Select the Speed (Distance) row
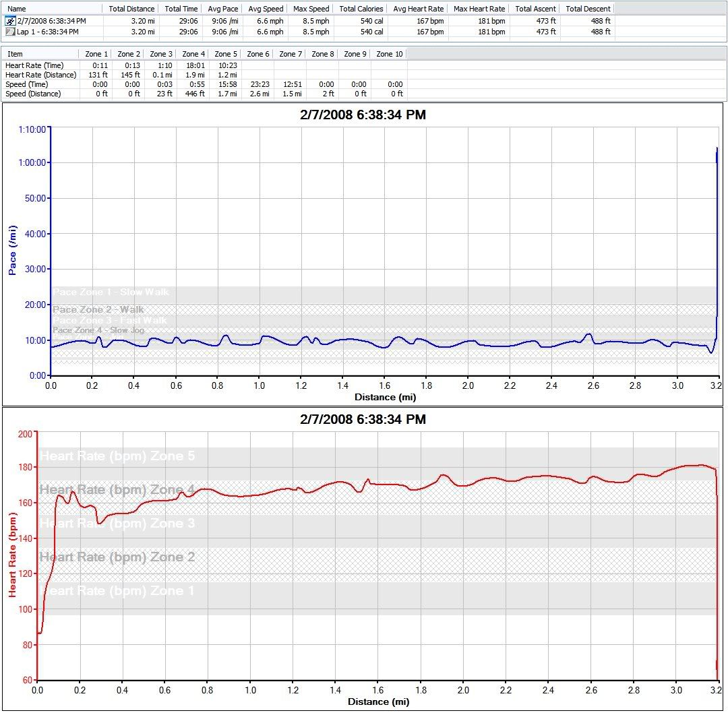The image size is (728, 717). click(x=33, y=94)
